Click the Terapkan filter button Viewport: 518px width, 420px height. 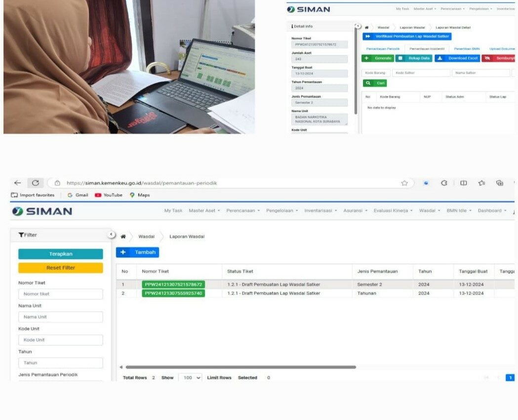tap(60, 254)
